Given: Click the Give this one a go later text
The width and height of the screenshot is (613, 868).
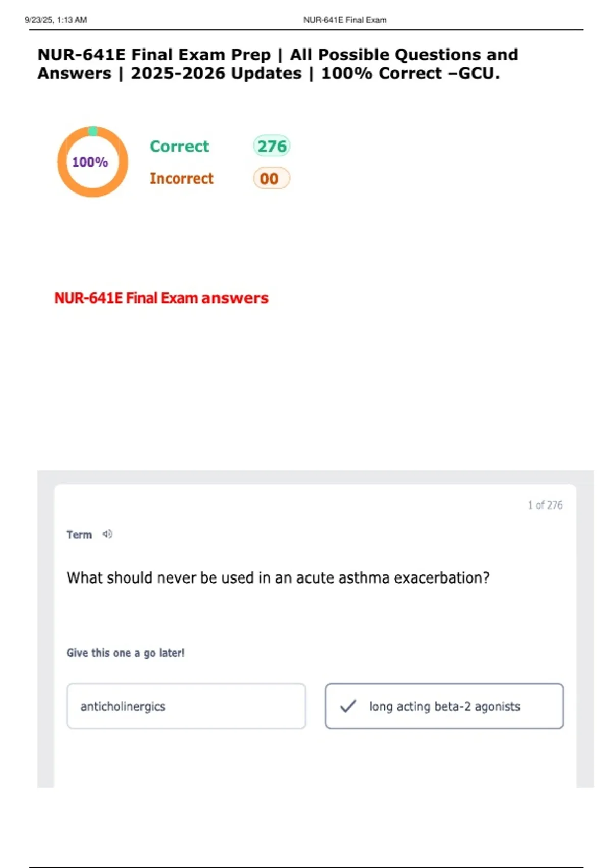Looking at the screenshot, I should (x=126, y=653).
